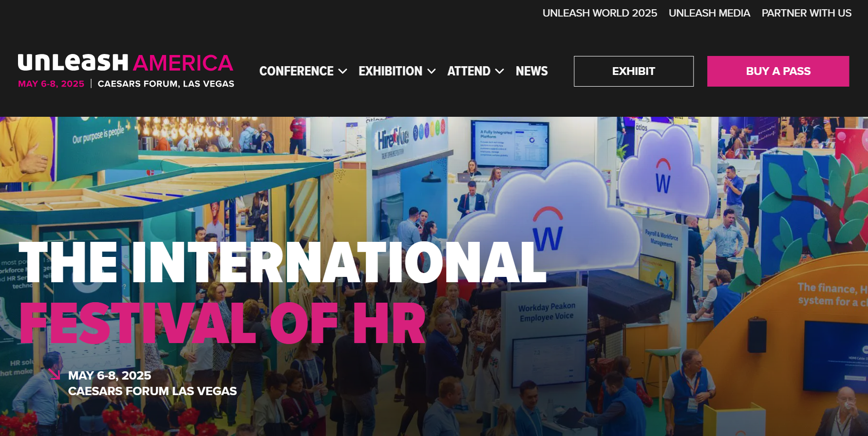Expand the chevron next to CONFERENCE
868x436 pixels.
(x=343, y=71)
